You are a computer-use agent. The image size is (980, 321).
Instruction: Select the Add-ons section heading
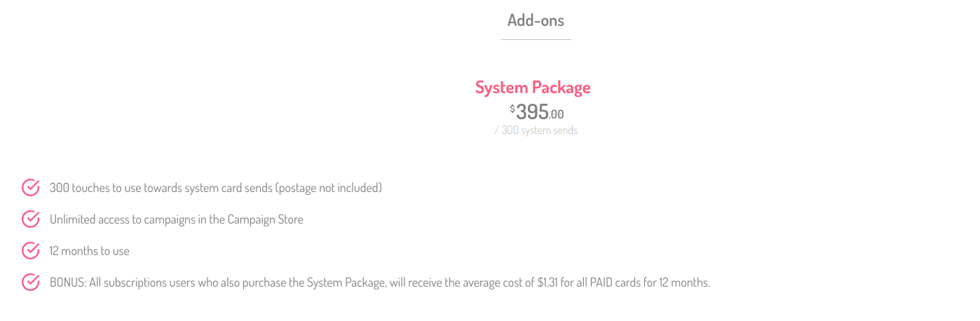(536, 20)
